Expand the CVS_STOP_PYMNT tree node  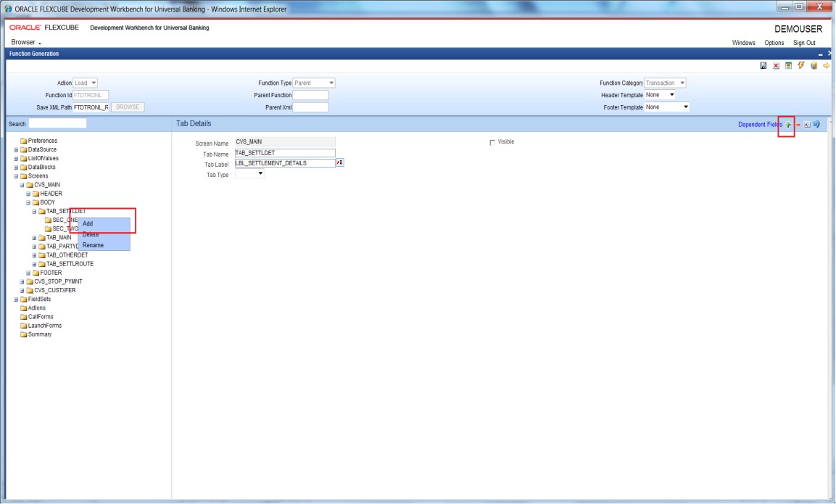tap(22, 281)
